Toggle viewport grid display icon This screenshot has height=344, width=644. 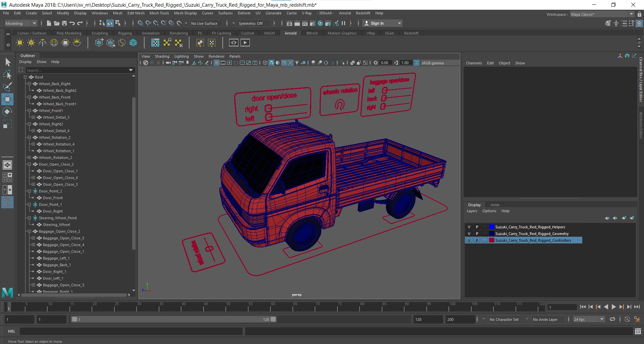(217, 63)
